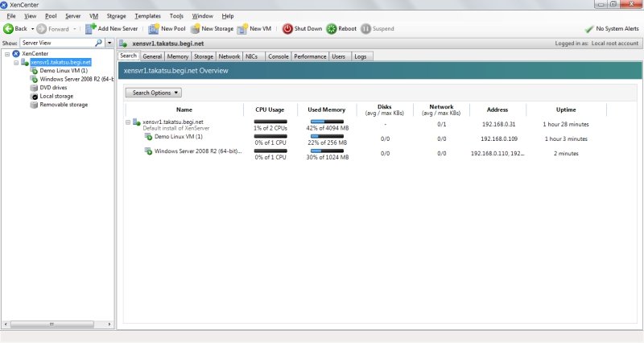Collapse xensvr1 row in overview table
This screenshot has height=343, width=644.
point(128,122)
